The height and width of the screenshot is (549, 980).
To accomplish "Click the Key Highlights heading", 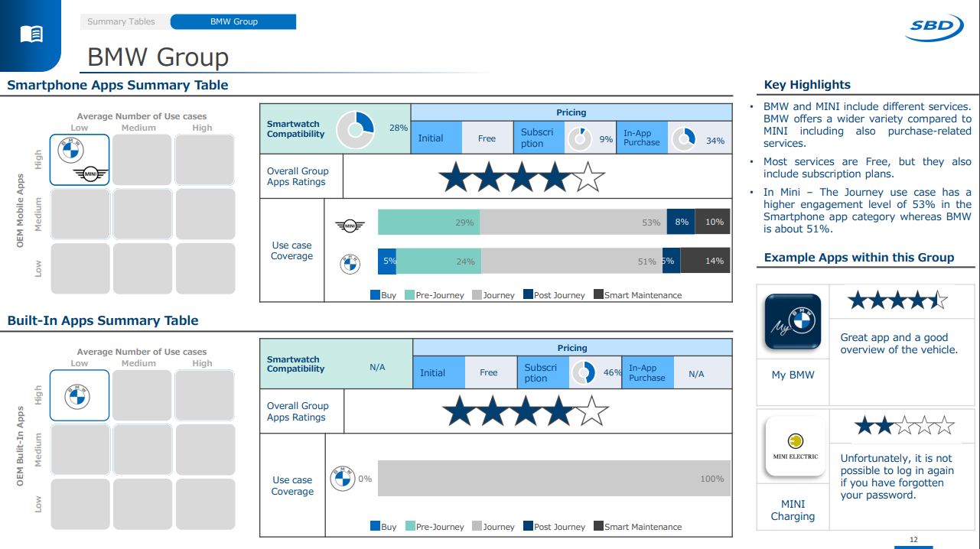I will pyautogui.click(x=807, y=85).
